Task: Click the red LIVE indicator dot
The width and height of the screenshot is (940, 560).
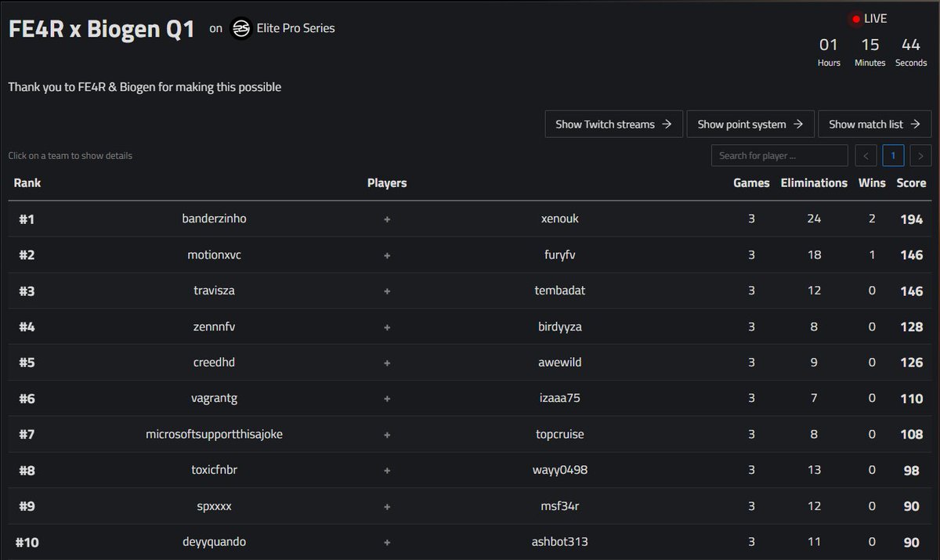Action: coord(855,19)
